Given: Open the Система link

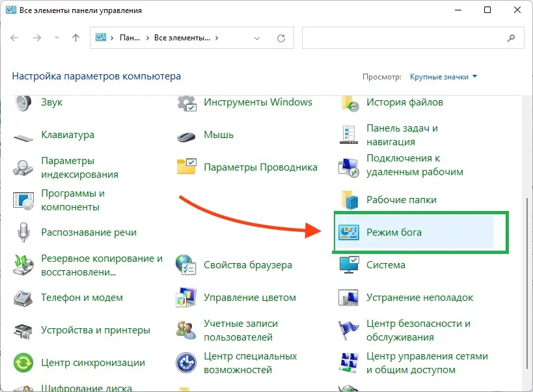Looking at the screenshot, I should [x=385, y=265].
